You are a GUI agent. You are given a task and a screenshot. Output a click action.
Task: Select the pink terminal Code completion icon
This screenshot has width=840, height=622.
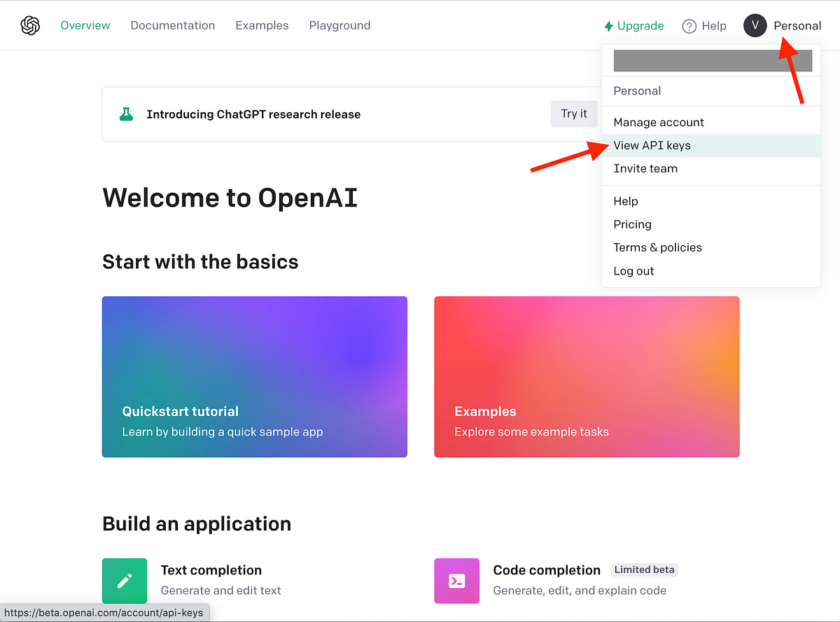coord(456,581)
